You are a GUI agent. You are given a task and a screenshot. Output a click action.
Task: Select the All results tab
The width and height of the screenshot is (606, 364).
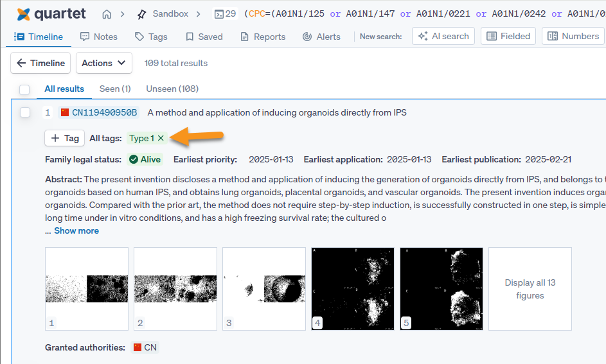64,89
